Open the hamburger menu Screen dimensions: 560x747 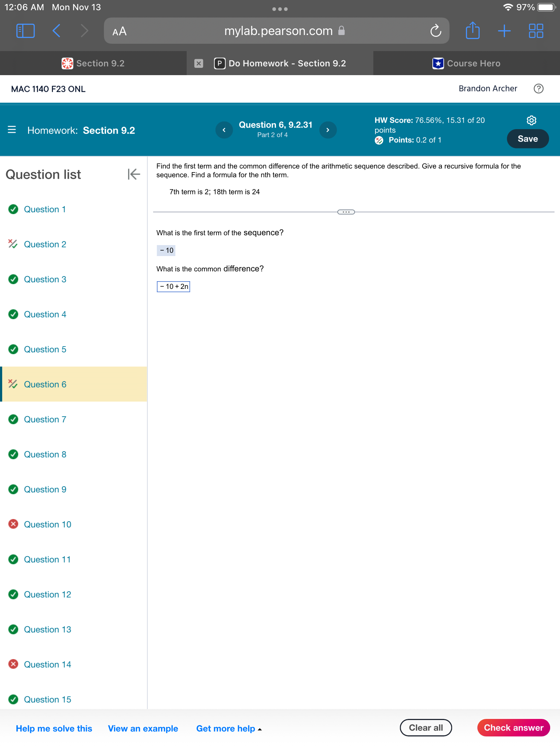pyautogui.click(x=12, y=130)
